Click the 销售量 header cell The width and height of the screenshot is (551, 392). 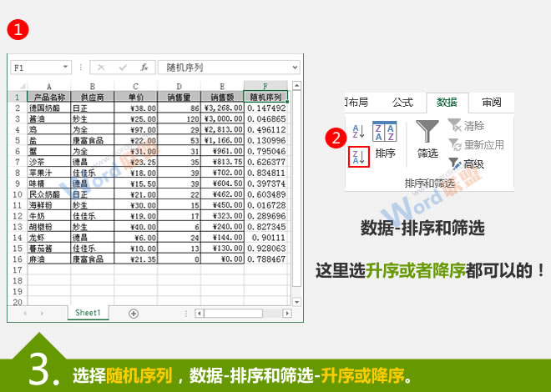179,98
